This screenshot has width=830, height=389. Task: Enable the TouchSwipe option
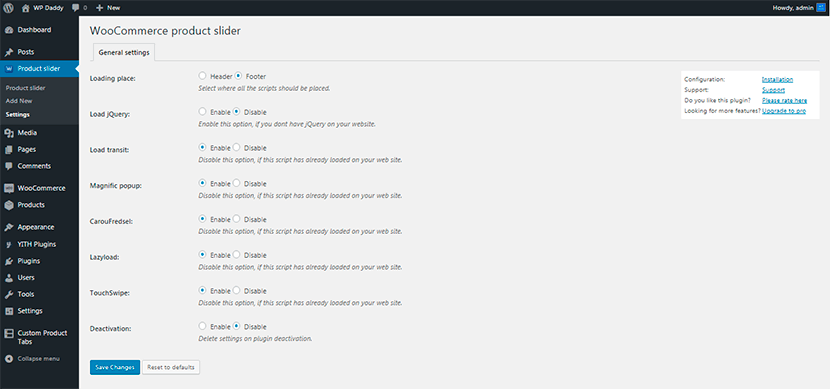pyautogui.click(x=202, y=291)
